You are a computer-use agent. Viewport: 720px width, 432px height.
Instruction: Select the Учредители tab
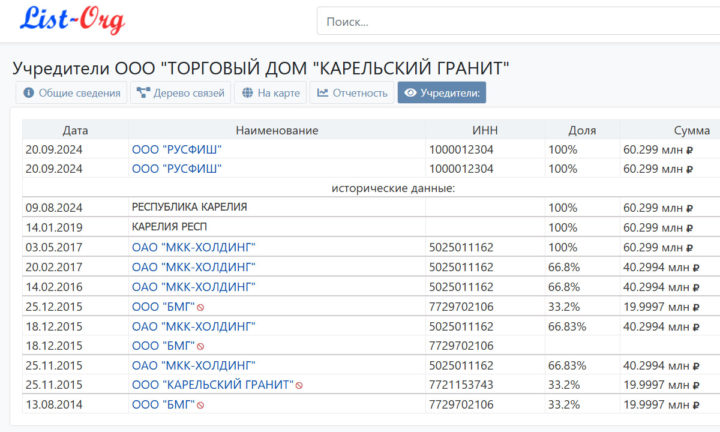point(442,93)
